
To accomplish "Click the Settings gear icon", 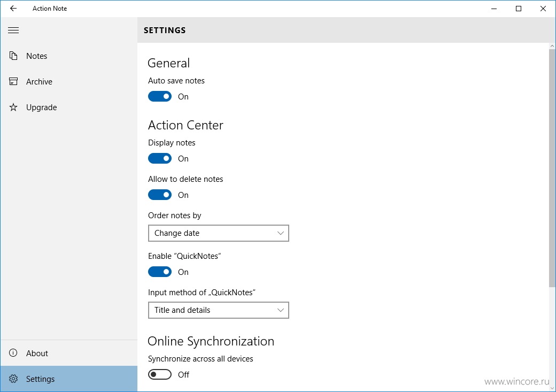I will point(13,379).
